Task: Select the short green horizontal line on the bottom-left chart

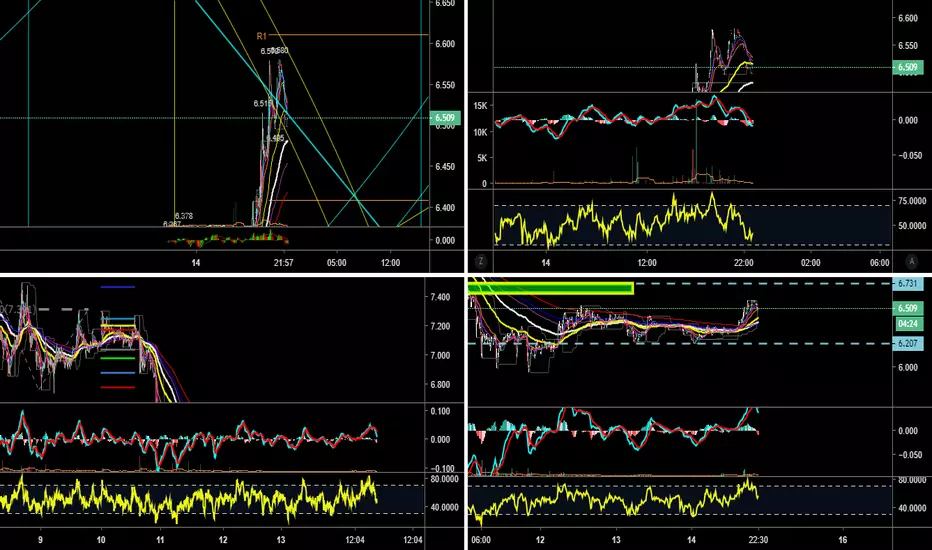Action: 118,358
